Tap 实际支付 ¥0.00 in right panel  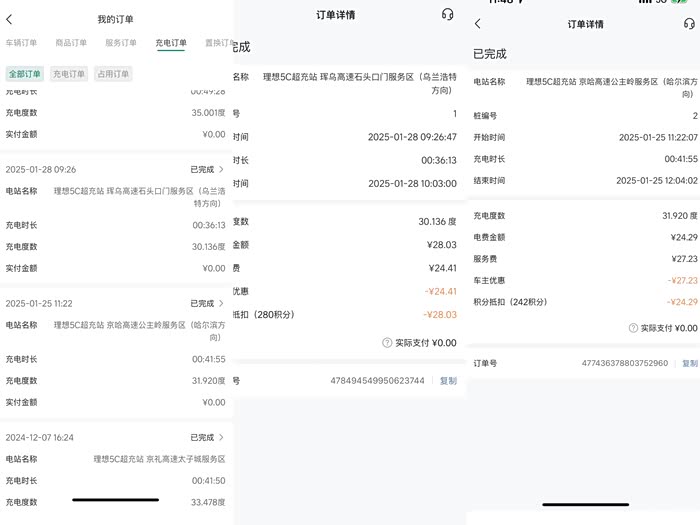669,328
